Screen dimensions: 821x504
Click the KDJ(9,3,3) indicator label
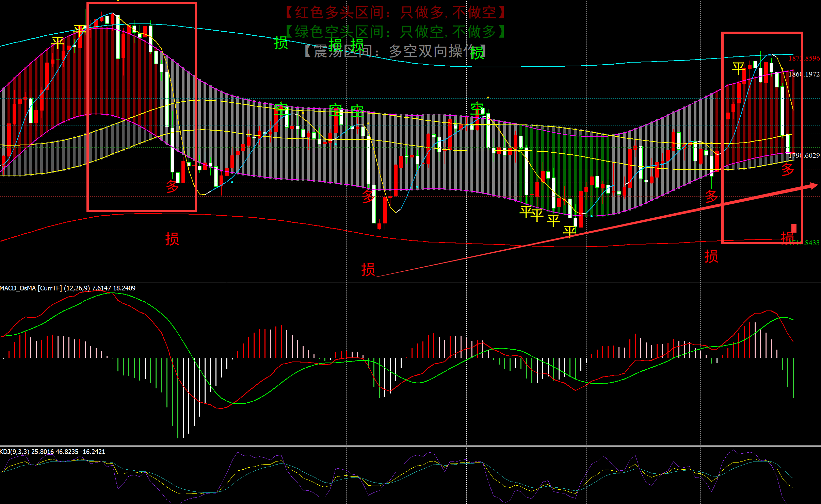pos(52,452)
